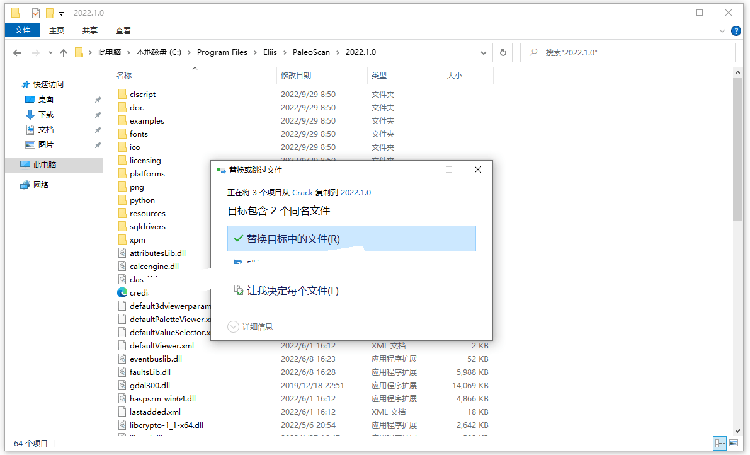Select the platforms folder
This screenshot has width=750, height=455.
pos(141,174)
